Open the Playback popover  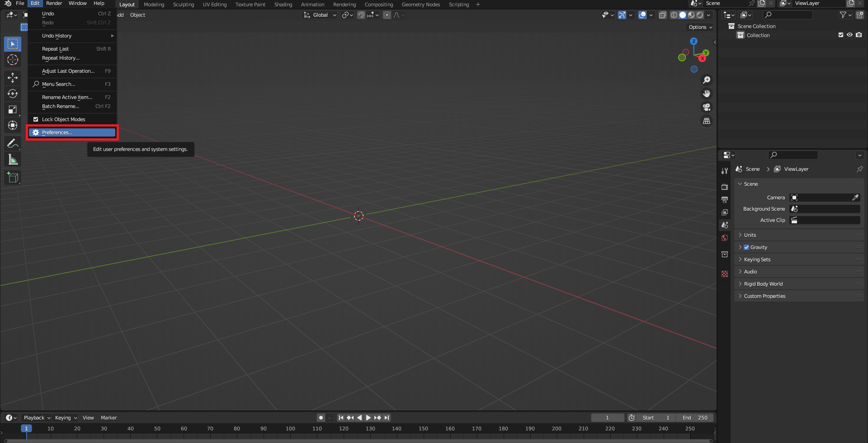pyautogui.click(x=37, y=418)
